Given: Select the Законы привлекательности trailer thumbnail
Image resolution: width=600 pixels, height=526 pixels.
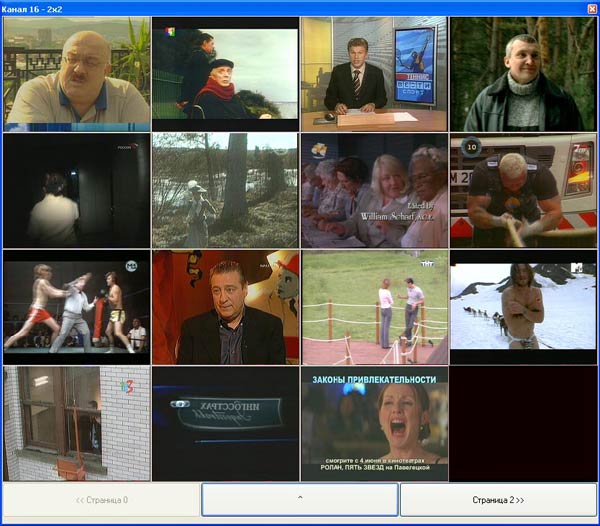Looking at the screenshot, I should (x=374, y=423).
